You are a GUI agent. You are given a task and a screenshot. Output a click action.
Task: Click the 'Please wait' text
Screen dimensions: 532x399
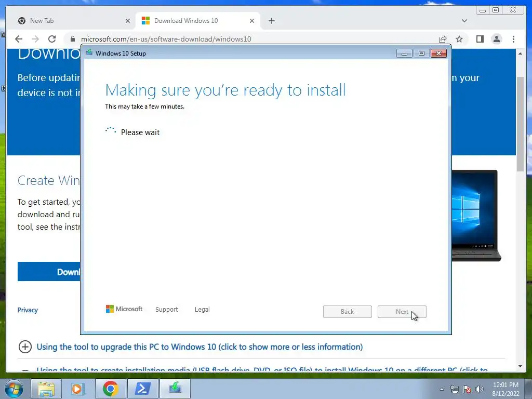click(x=140, y=132)
